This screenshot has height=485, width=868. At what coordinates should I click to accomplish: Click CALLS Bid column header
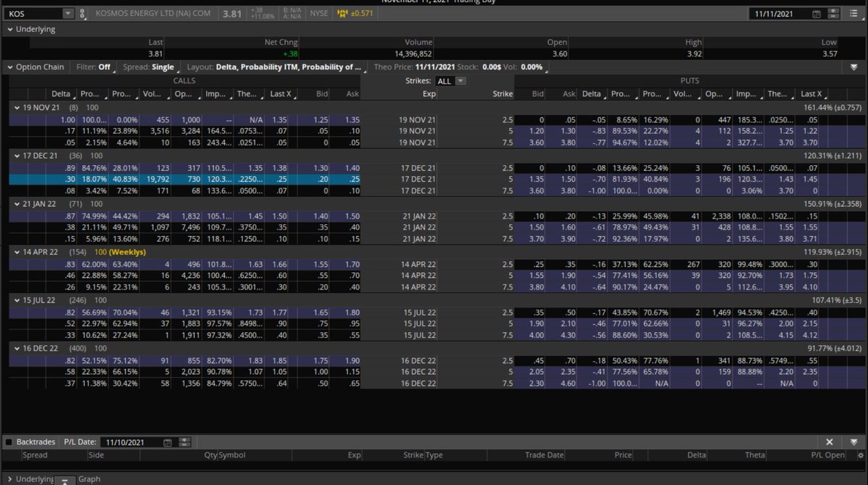322,93
